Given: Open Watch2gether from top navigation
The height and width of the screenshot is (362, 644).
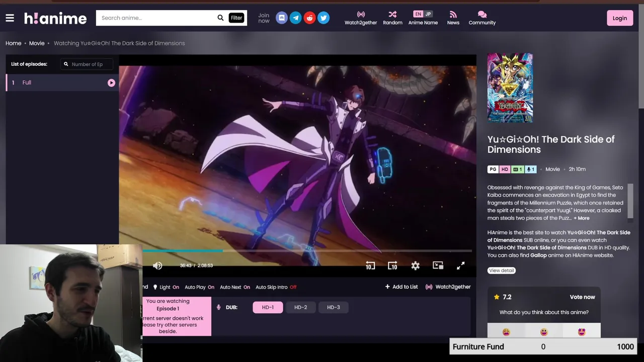Looking at the screenshot, I should (361, 18).
